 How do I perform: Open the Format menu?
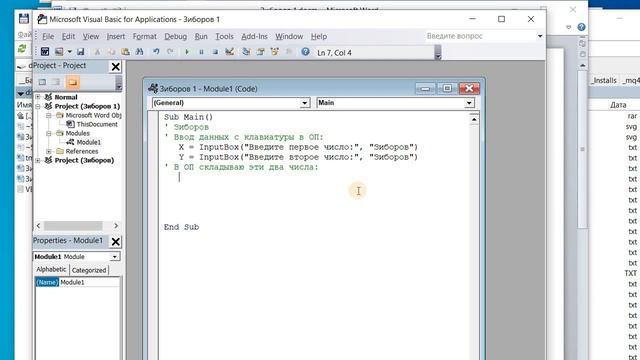144,36
